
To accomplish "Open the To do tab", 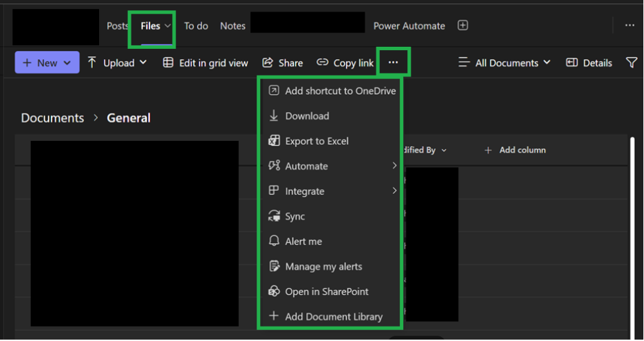I will (196, 26).
